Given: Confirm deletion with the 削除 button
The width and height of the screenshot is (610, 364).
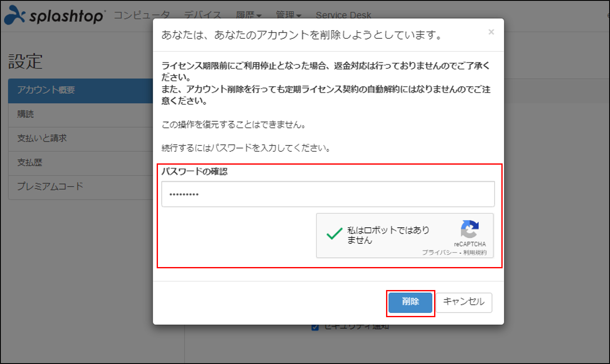Looking at the screenshot, I should pos(410,302).
